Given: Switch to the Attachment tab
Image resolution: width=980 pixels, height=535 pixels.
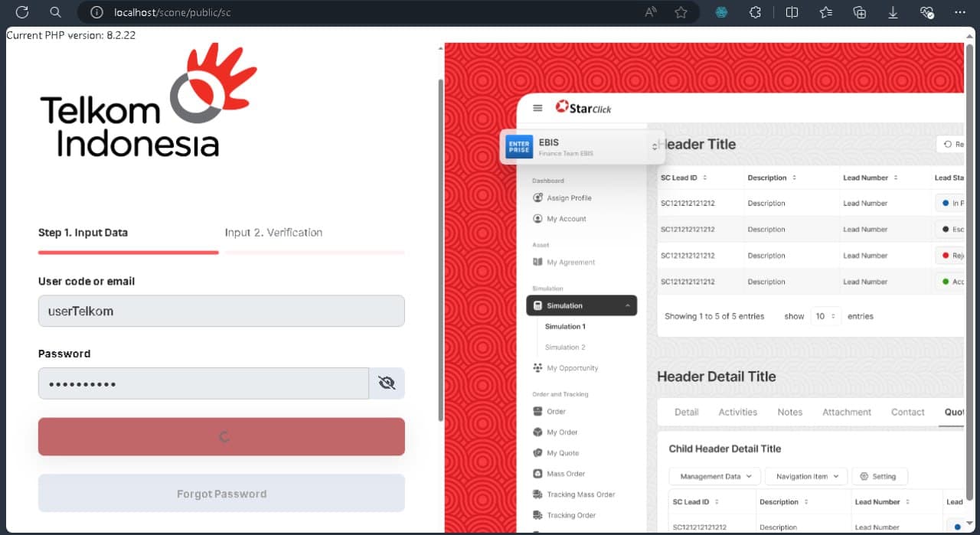Looking at the screenshot, I should click(x=847, y=412).
